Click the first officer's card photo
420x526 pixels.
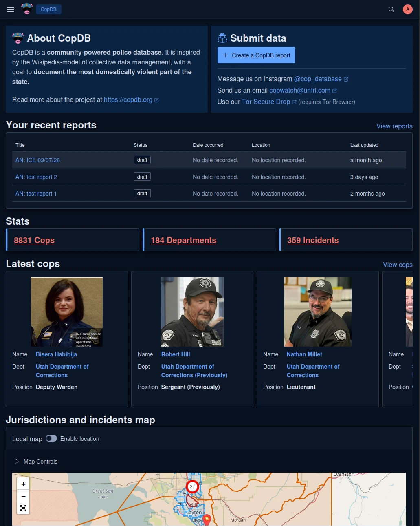(x=67, y=312)
